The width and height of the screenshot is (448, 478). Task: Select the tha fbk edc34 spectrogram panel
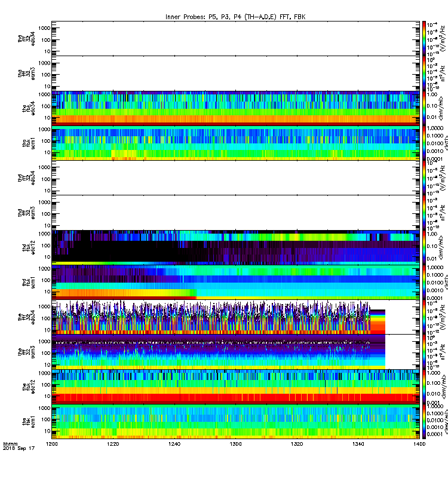(x=235, y=108)
